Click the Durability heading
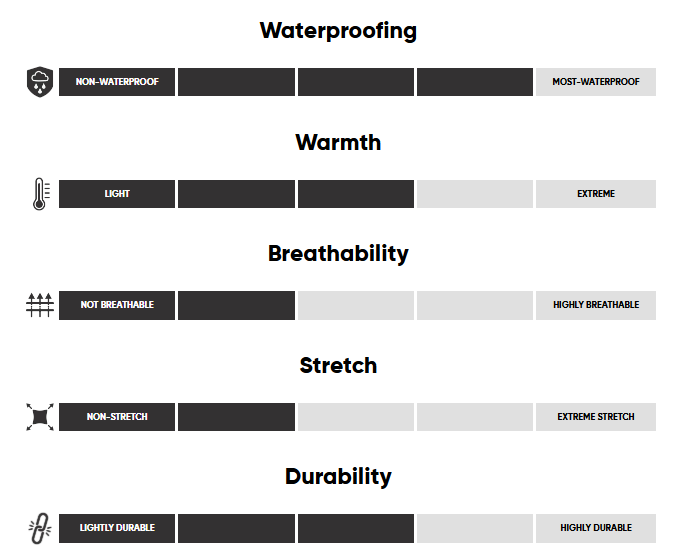This screenshot has height=554, width=697. coord(338,477)
